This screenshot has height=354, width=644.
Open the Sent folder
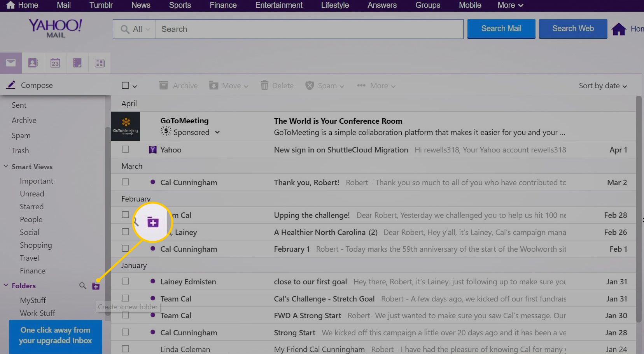19,105
